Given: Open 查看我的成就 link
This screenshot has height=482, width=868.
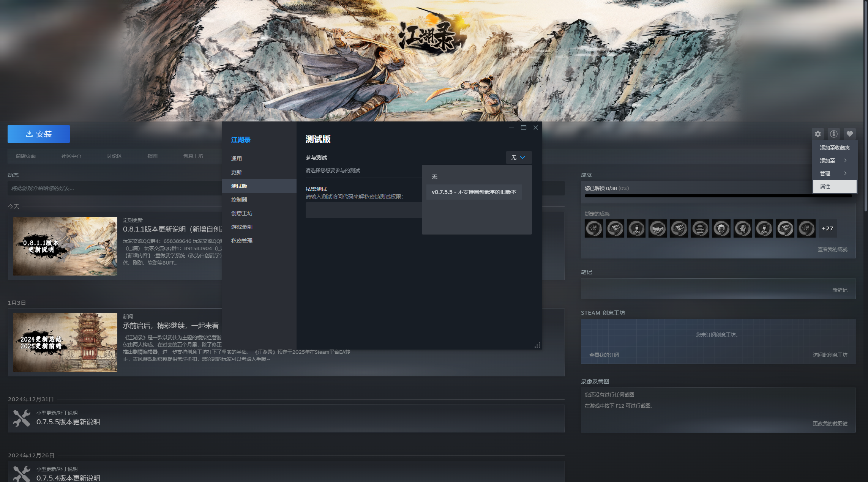Looking at the screenshot, I should point(832,249).
